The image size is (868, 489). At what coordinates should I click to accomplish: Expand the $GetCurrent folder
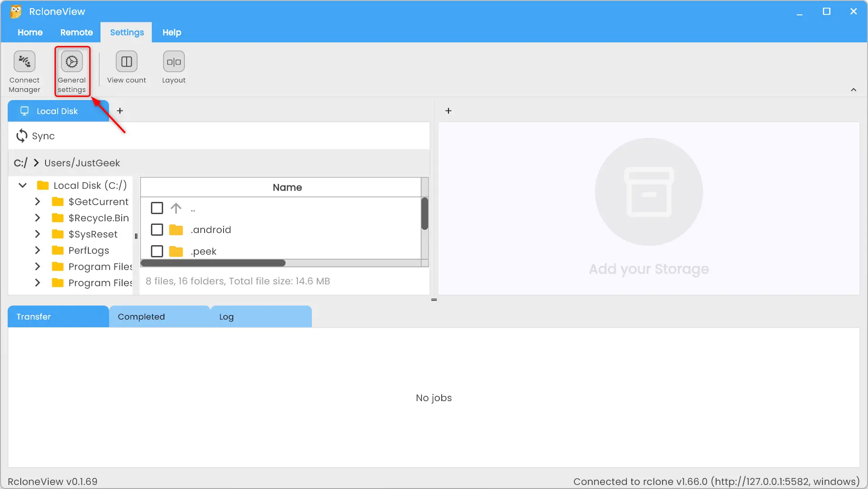click(x=37, y=201)
